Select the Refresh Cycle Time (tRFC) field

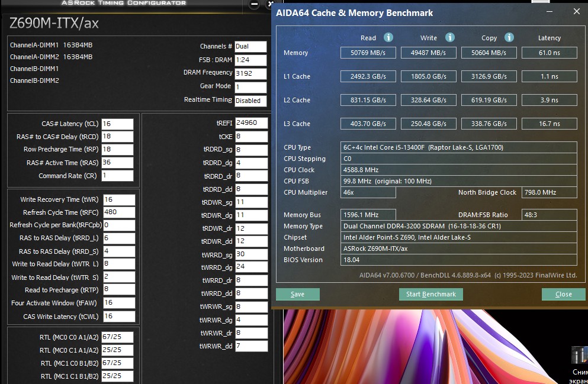[x=119, y=212]
